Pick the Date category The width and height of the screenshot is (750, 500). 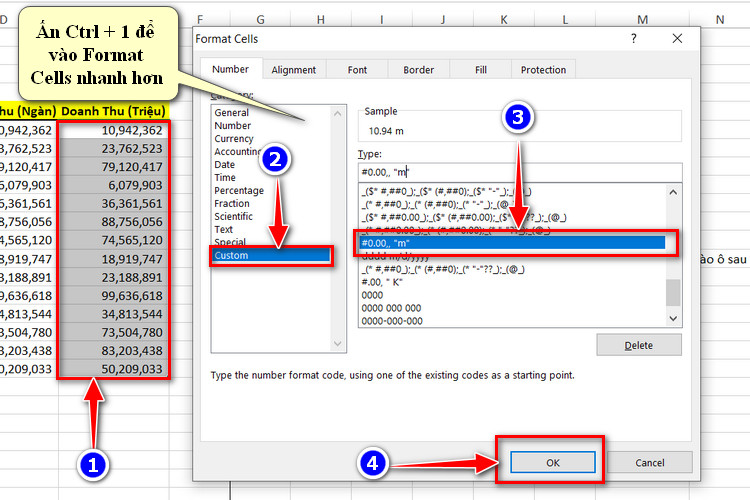pos(224,164)
